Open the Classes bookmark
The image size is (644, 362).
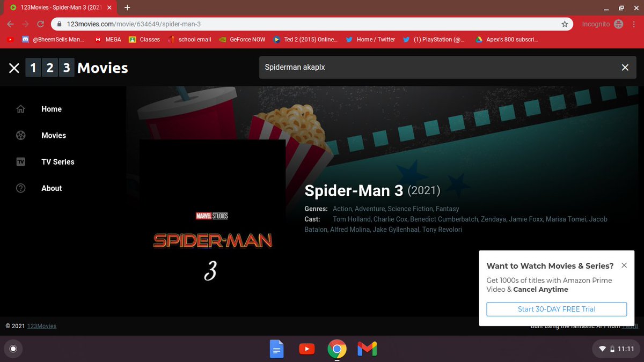[144, 39]
